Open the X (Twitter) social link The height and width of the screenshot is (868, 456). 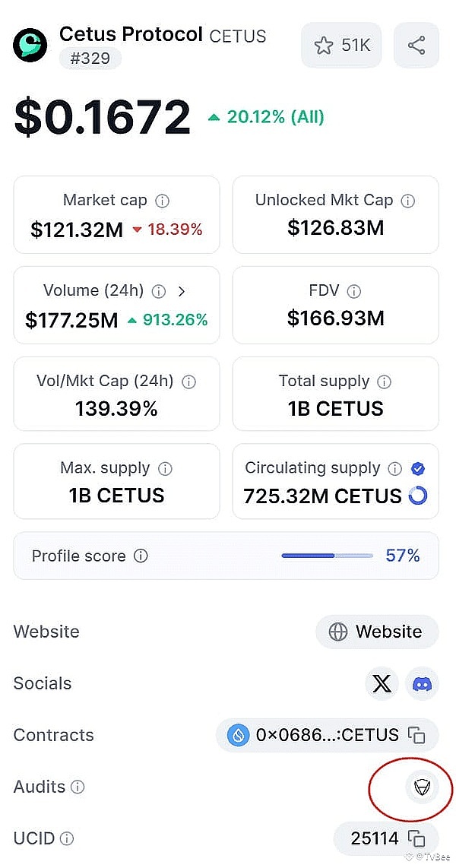coord(382,683)
